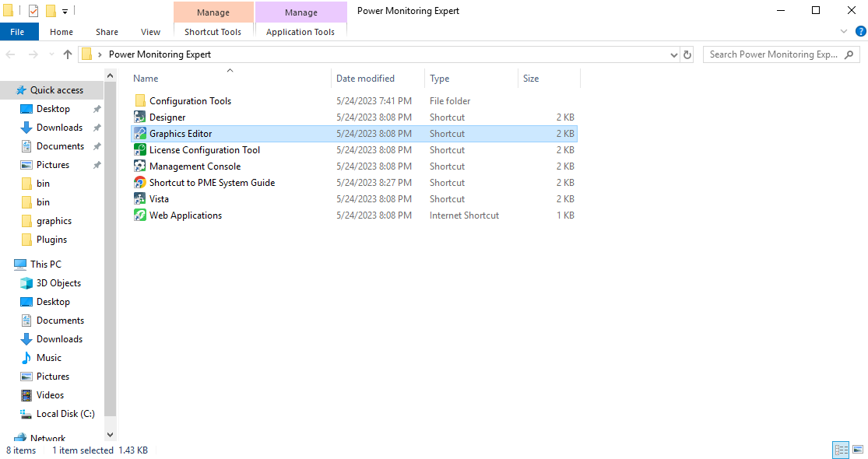Switch to the Share ribbon tab

pos(107,32)
